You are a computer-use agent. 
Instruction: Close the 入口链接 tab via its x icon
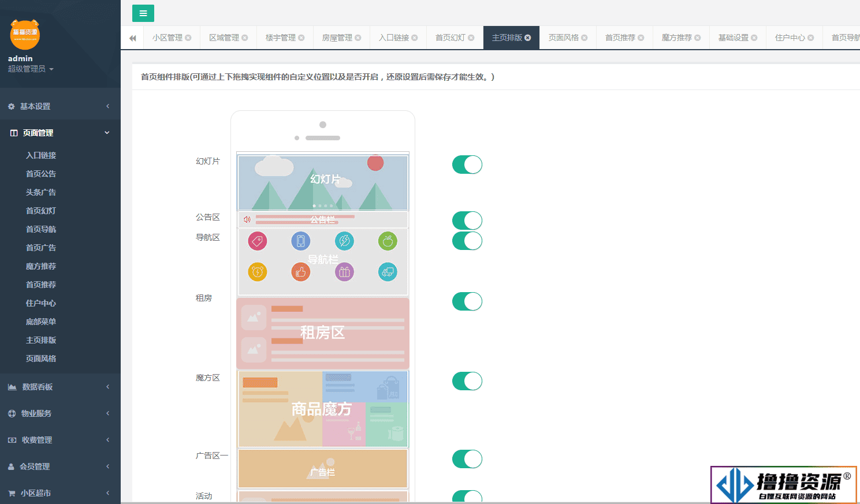(415, 38)
